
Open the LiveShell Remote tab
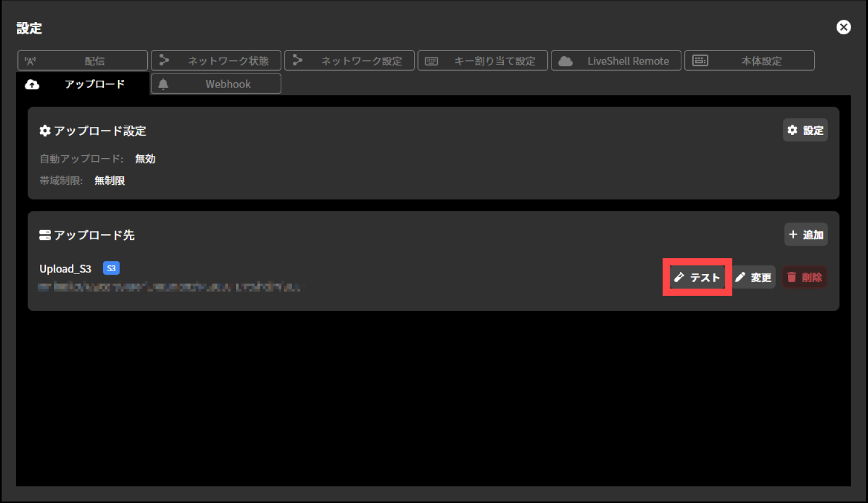(616, 61)
